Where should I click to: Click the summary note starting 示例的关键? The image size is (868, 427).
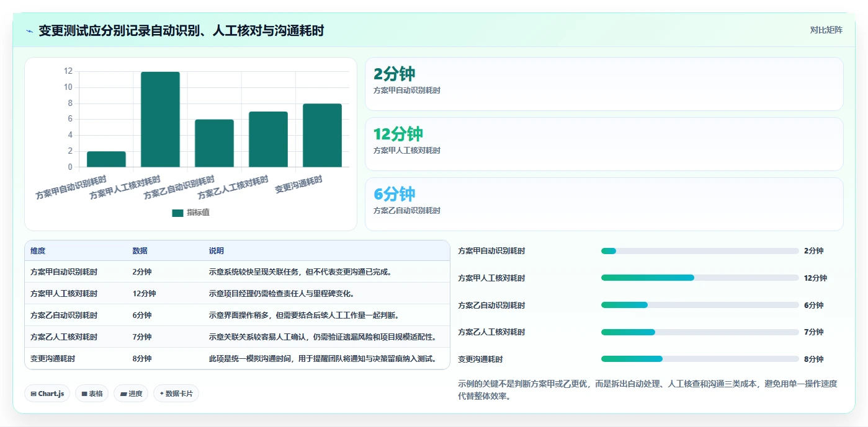coord(648,390)
